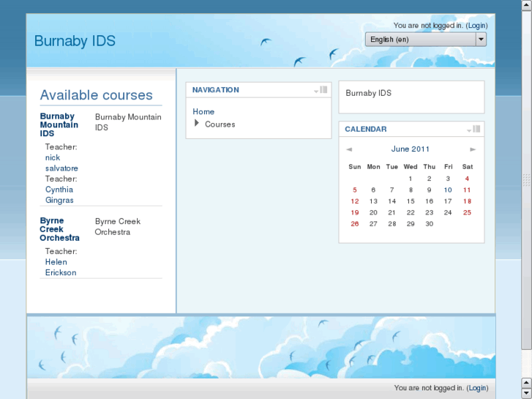
Task: Click the Login link in footer
Action: (x=477, y=388)
